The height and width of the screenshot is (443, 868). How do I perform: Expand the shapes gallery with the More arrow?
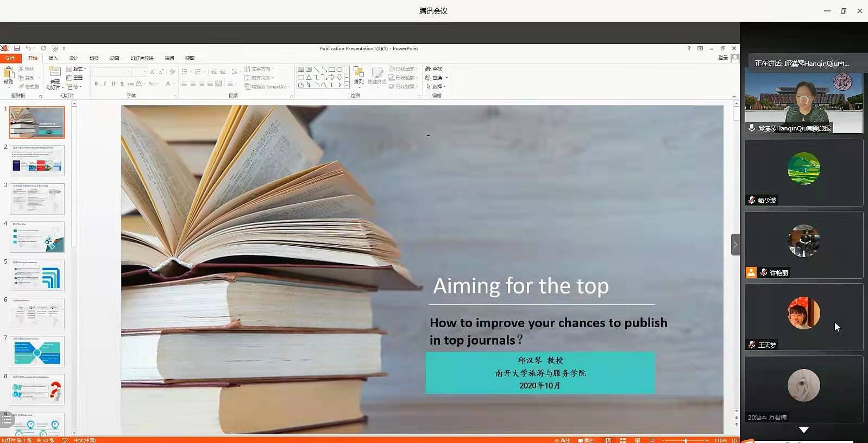pos(347,85)
